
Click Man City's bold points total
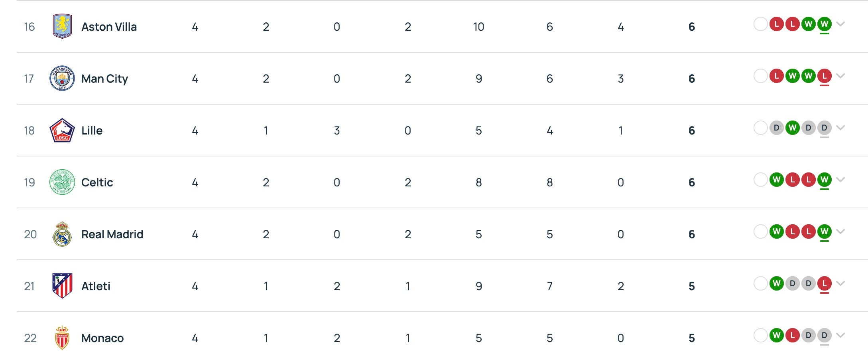point(692,79)
